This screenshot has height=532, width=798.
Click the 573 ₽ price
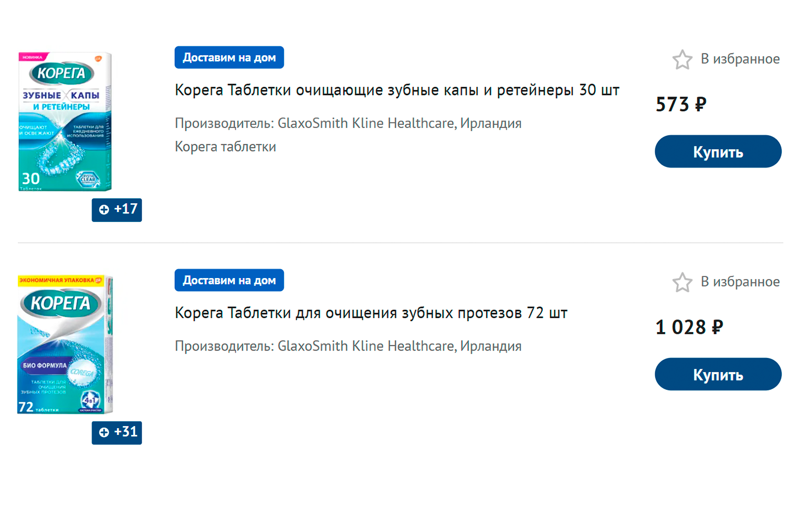point(680,104)
